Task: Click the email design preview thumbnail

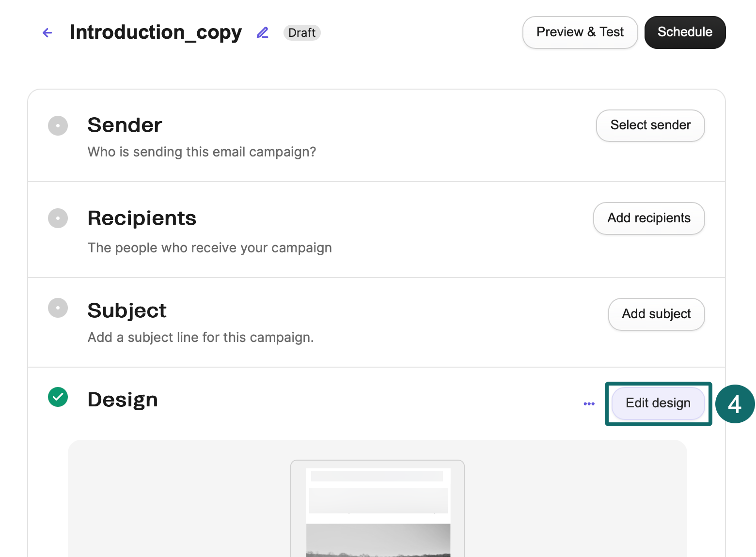Action: [x=377, y=509]
